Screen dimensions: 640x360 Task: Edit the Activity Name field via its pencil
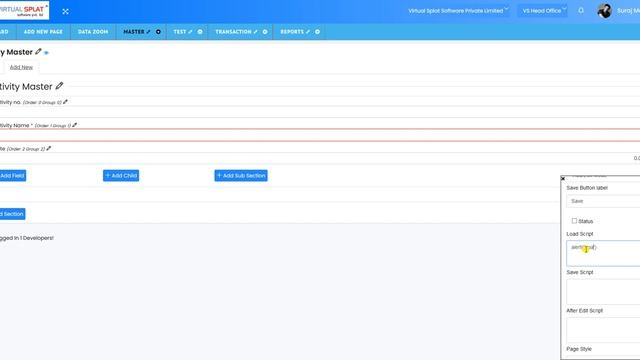pyautogui.click(x=74, y=125)
